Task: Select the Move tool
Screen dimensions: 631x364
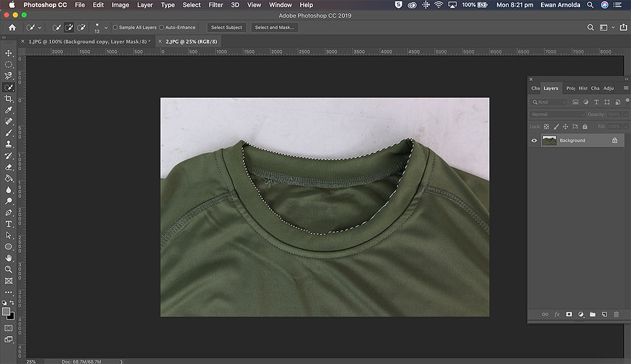Action: (8, 53)
